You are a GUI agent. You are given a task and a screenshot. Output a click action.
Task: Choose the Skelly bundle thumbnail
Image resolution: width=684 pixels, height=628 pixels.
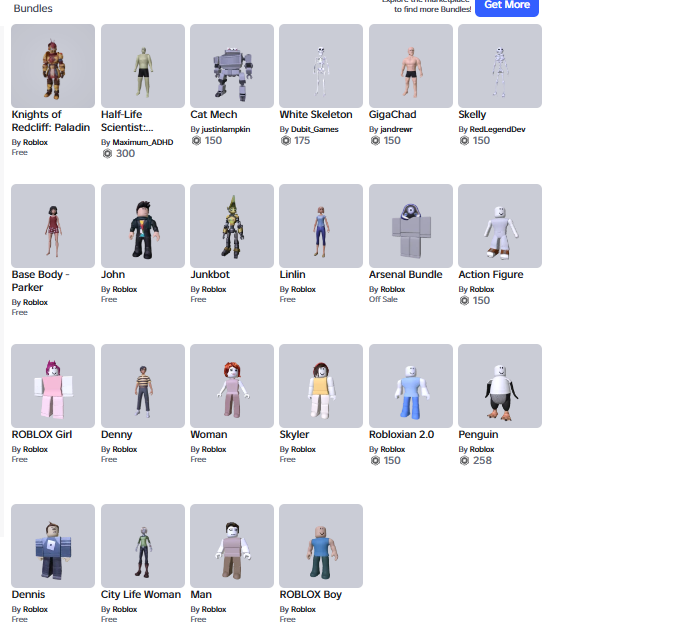500,66
